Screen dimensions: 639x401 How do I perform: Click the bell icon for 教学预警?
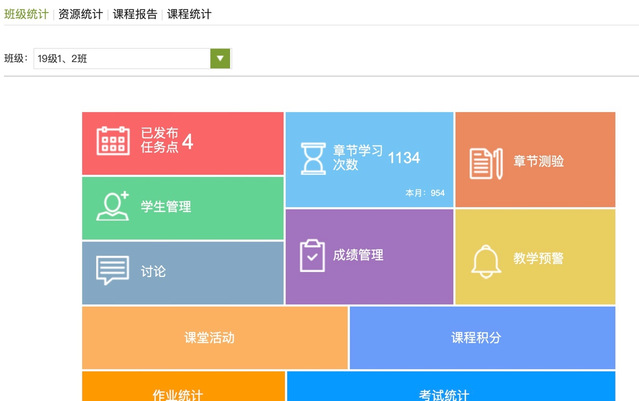(486, 260)
